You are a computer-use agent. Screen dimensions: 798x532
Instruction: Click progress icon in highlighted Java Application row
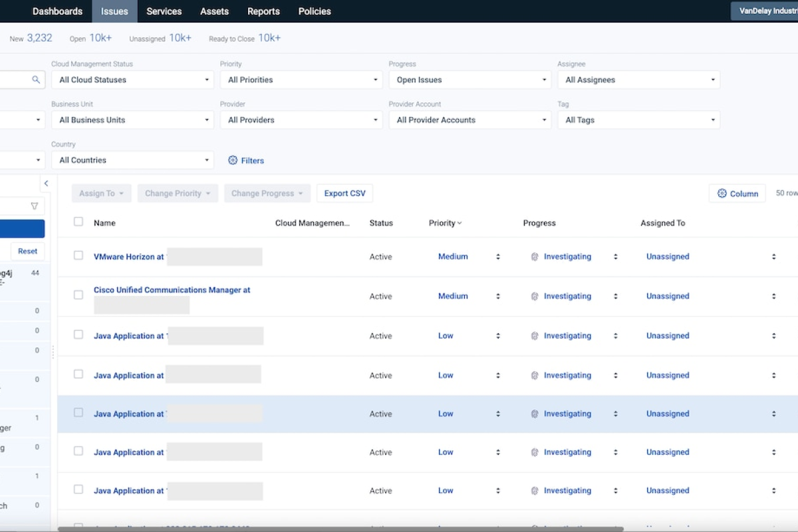click(535, 414)
